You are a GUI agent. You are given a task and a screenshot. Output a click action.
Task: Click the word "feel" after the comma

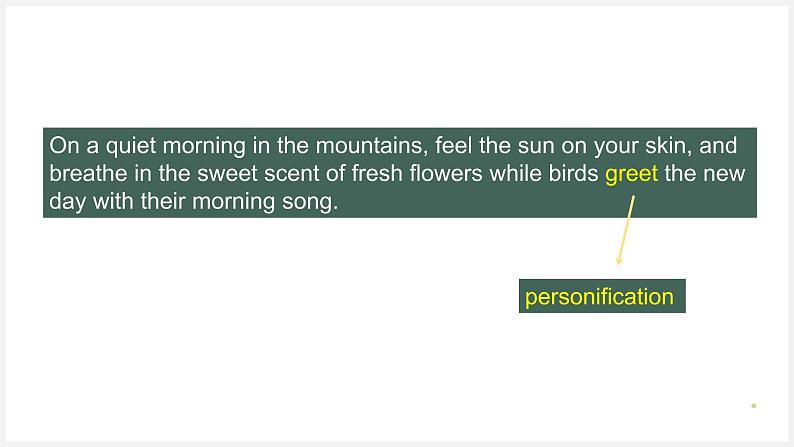(454, 146)
